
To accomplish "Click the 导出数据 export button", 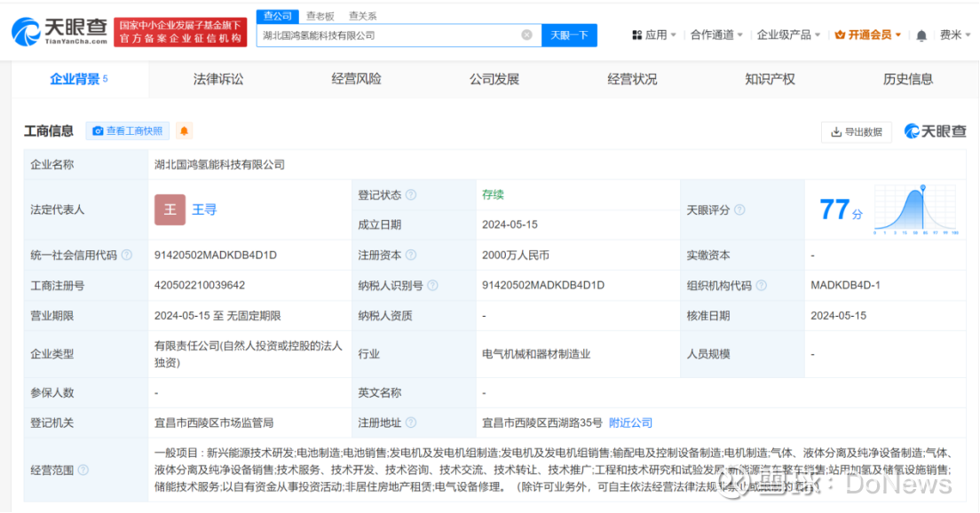I will [856, 132].
